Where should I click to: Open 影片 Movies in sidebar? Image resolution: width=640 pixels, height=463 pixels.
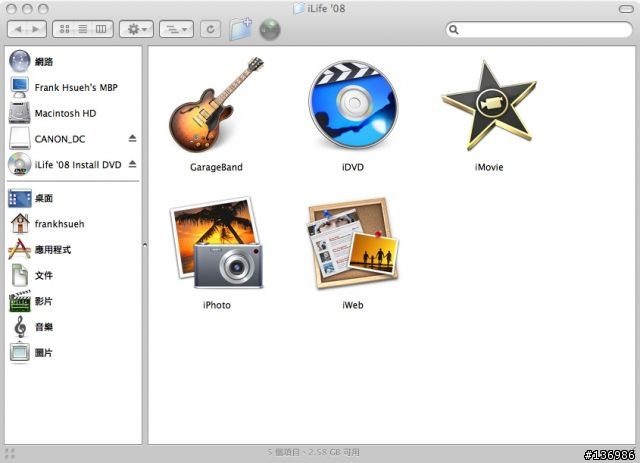point(31,301)
